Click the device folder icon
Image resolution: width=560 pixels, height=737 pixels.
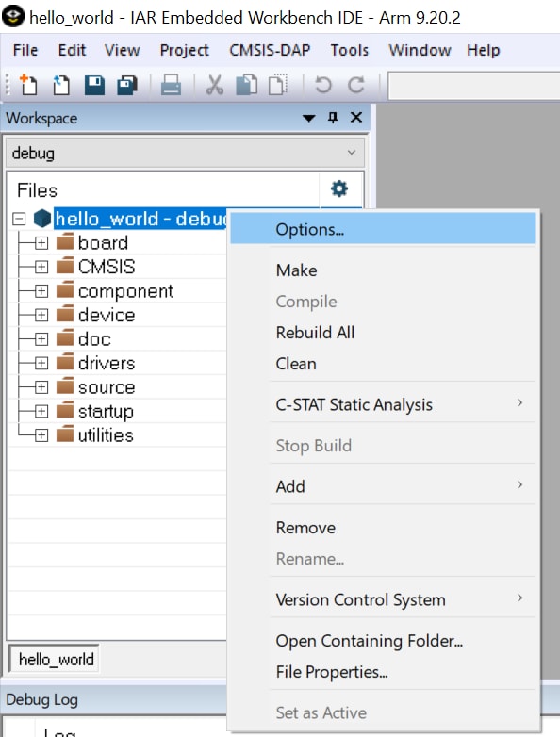(65, 314)
